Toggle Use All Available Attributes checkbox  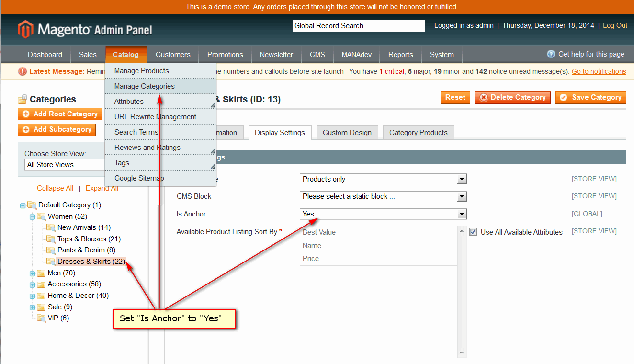pyautogui.click(x=473, y=232)
